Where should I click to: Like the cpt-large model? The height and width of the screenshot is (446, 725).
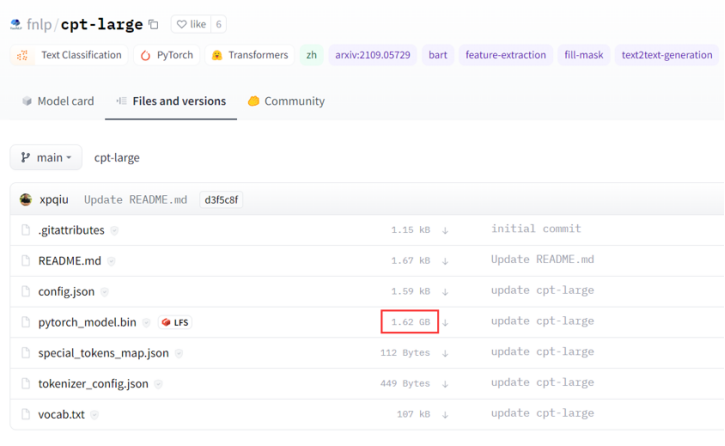tap(191, 24)
